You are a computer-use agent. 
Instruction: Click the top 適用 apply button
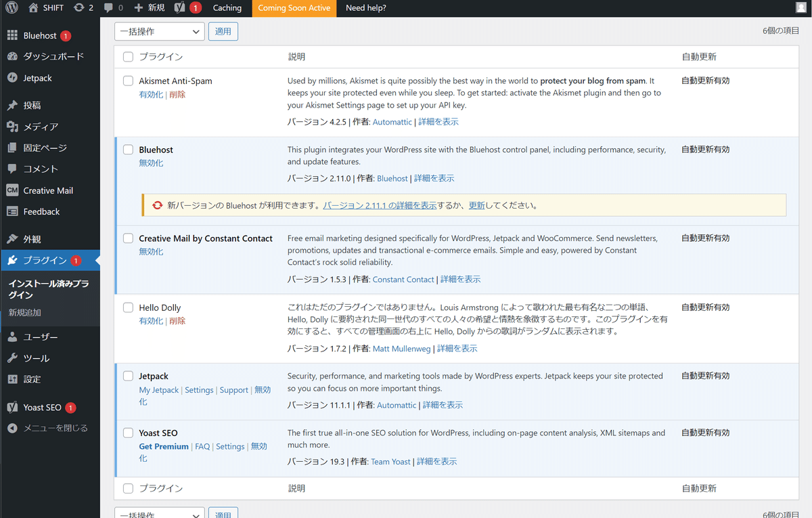(x=223, y=31)
